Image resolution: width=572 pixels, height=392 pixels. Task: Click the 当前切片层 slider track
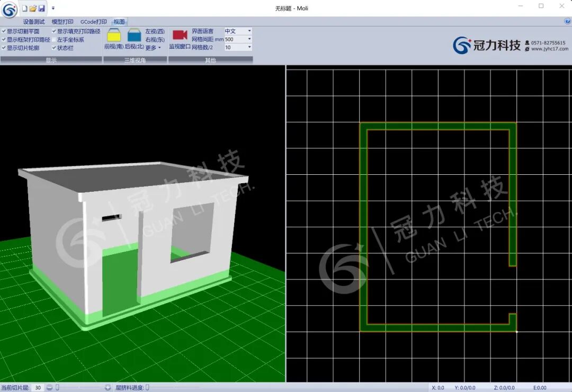(x=78, y=388)
